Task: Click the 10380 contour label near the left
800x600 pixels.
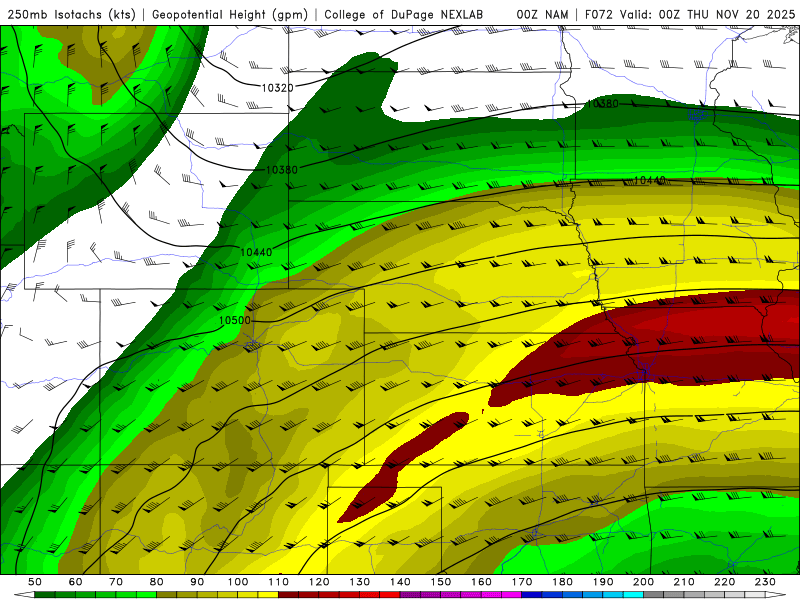Action: tap(282, 169)
